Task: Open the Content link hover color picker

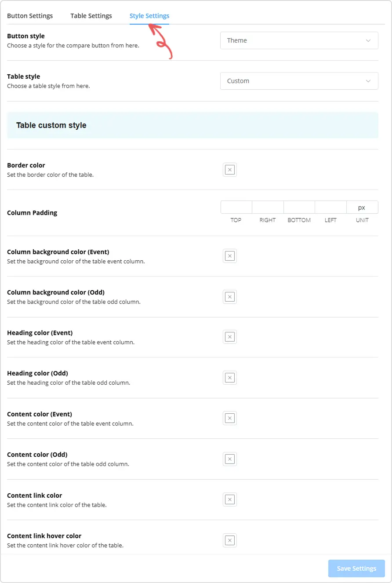Action: (229, 540)
